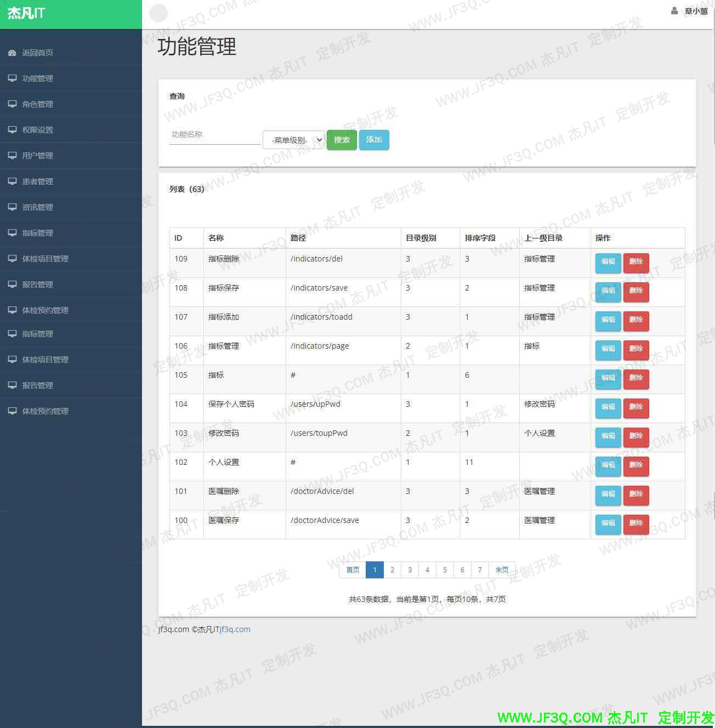Image resolution: width=715 pixels, height=728 pixels.
Task: Click 删除 for row ID 105
Action: coord(636,378)
